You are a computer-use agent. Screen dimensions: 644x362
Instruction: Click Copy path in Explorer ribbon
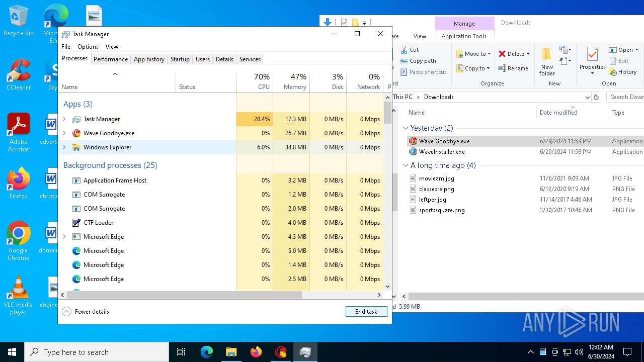(x=418, y=61)
